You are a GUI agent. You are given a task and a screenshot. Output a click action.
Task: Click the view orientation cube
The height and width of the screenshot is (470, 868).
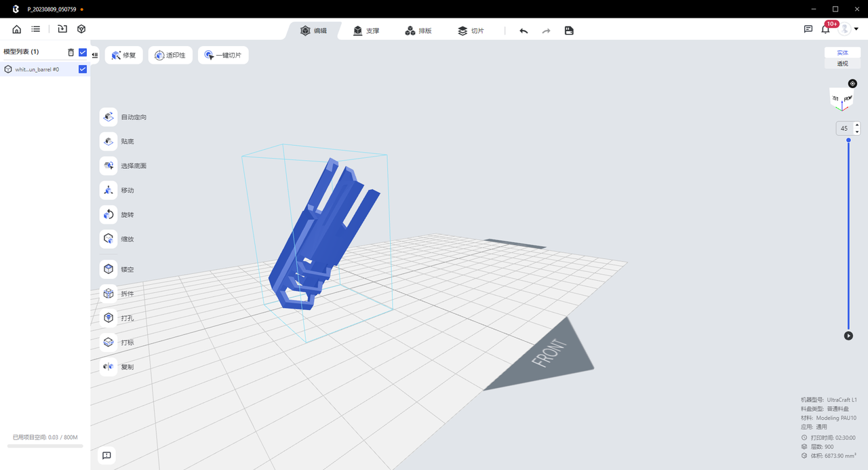pyautogui.click(x=842, y=100)
